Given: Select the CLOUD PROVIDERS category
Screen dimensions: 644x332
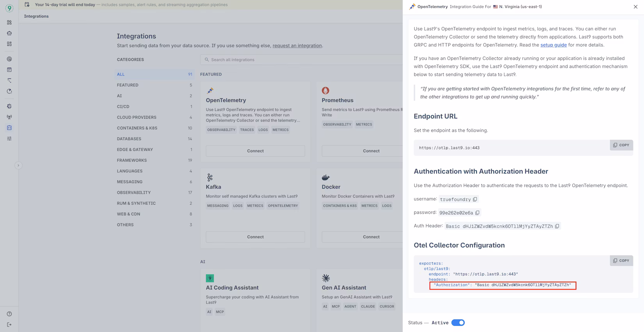Looking at the screenshot, I should click(x=155, y=117).
